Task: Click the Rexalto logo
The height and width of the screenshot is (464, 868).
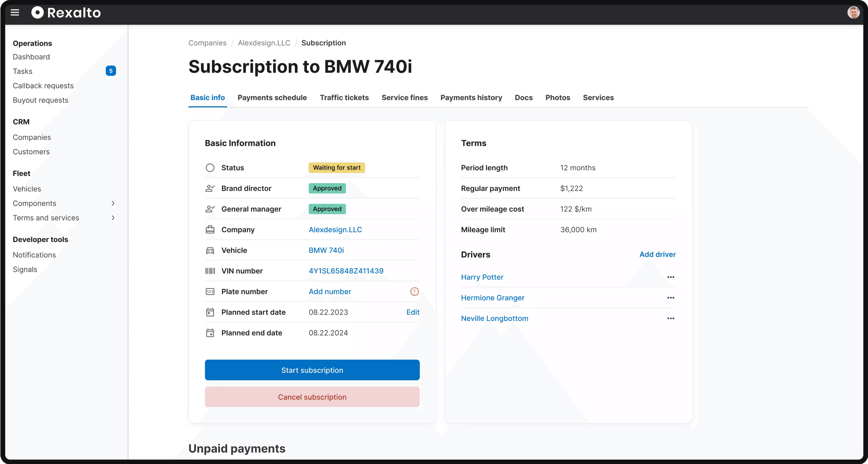Action: coord(66,13)
